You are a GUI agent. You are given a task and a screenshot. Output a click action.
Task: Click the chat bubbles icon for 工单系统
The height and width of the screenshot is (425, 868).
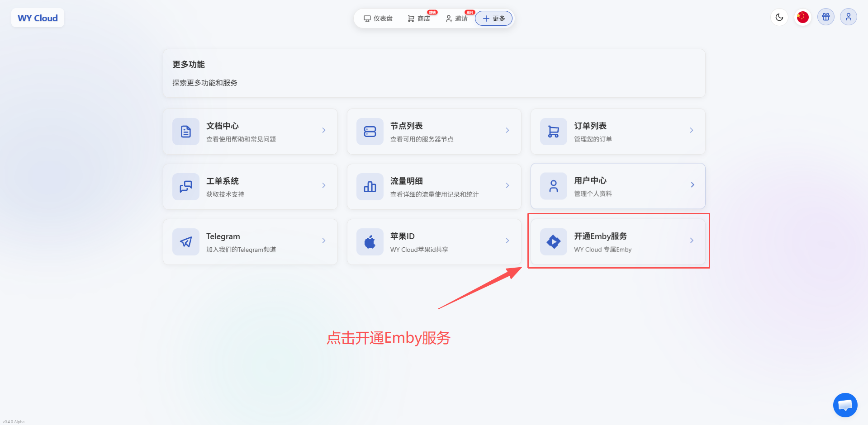[185, 187]
